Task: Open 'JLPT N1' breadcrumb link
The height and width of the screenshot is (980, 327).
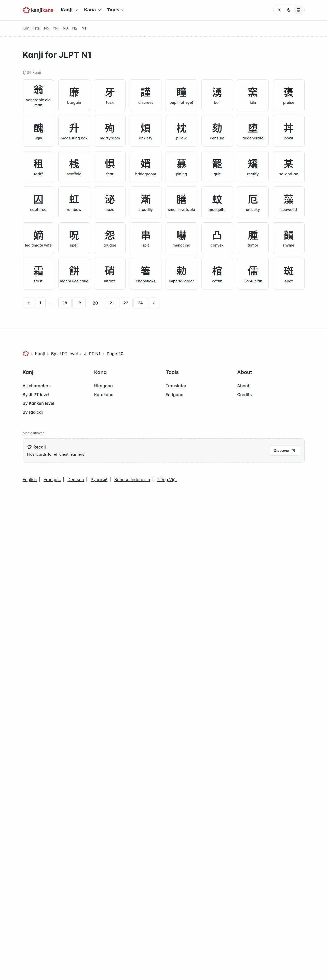Action: point(92,354)
